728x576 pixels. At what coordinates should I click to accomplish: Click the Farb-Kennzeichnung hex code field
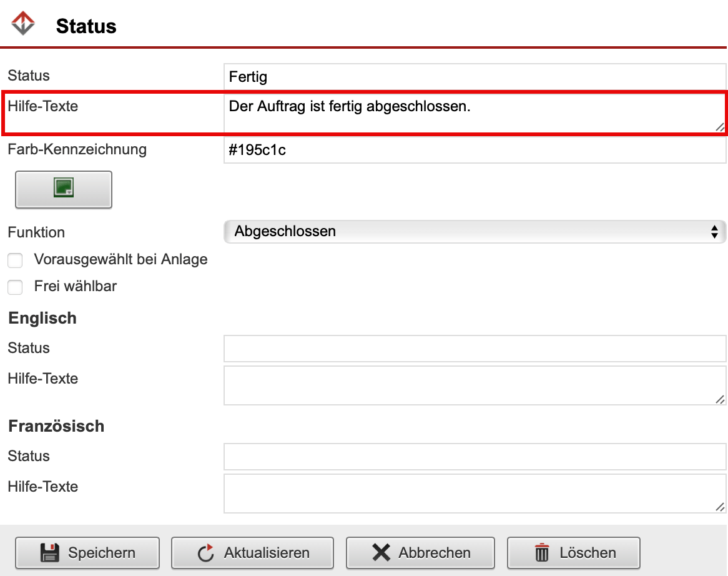click(437, 150)
